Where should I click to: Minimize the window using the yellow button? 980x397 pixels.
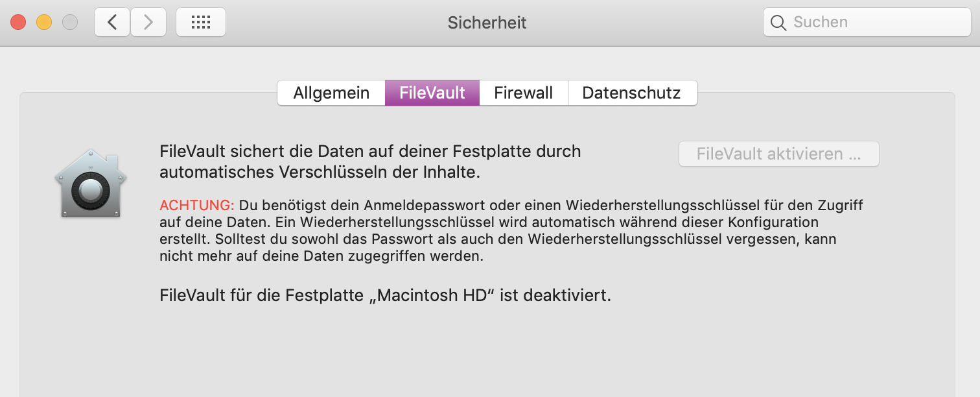pos(44,23)
